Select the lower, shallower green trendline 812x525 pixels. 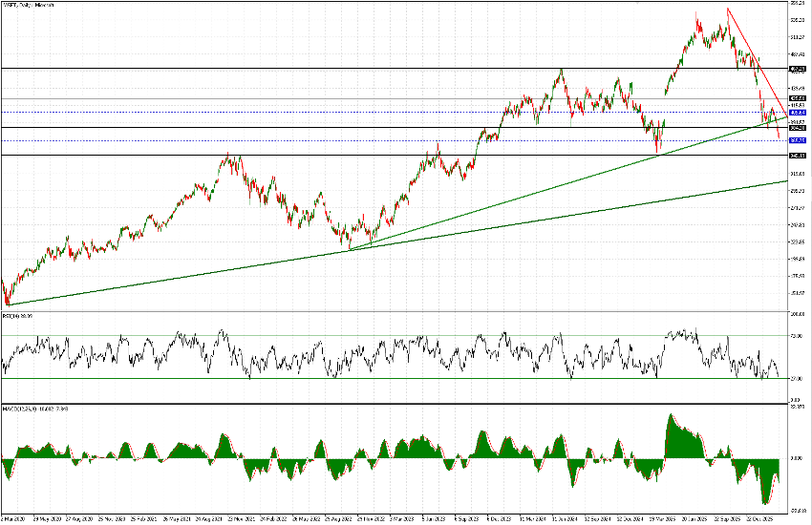click(x=191, y=276)
